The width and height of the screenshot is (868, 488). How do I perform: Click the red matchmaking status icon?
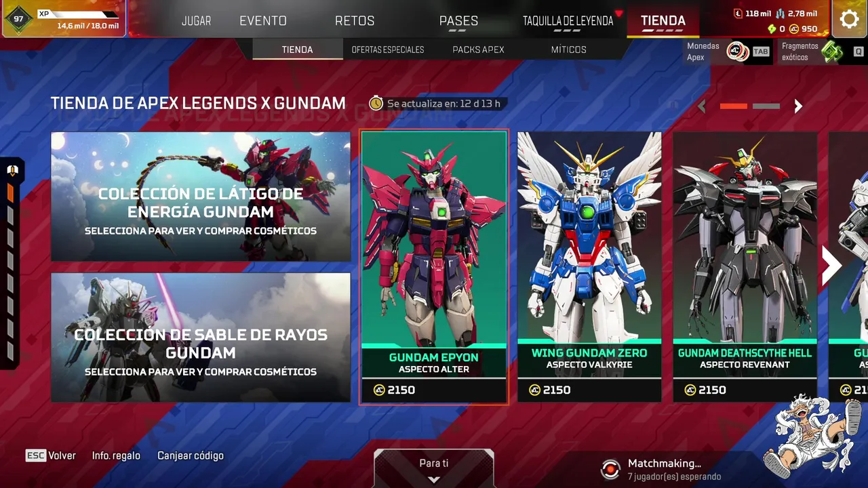click(x=610, y=469)
